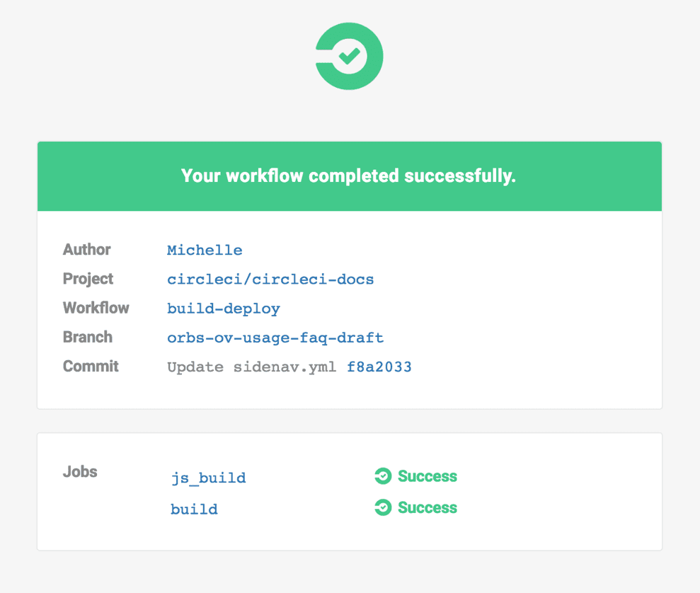Open author link Michelle
The width and height of the screenshot is (700, 593).
coord(205,250)
